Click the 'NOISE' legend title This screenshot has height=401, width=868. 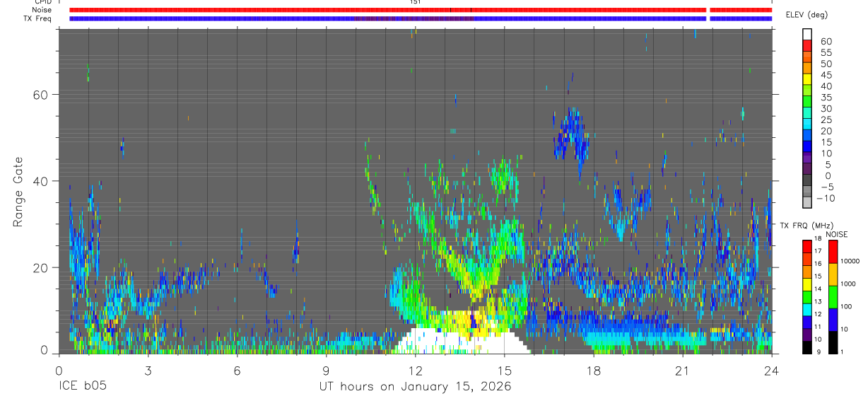click(836, 234)
